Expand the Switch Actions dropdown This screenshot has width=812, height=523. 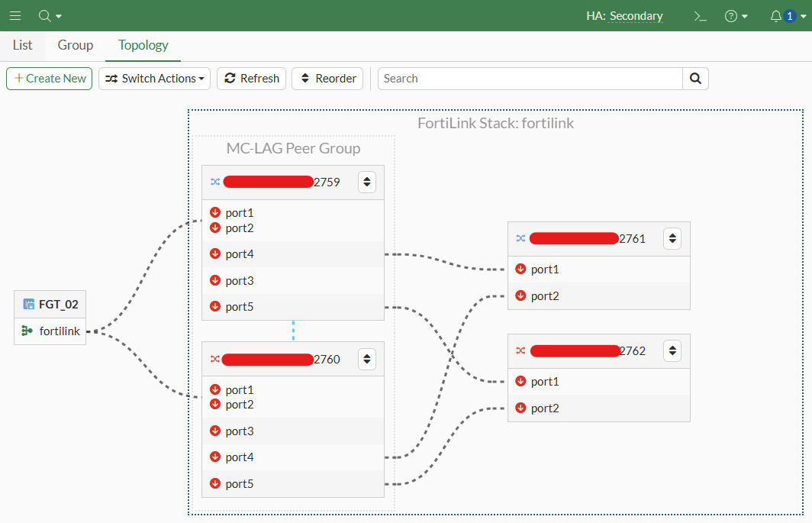click(154, 79)
